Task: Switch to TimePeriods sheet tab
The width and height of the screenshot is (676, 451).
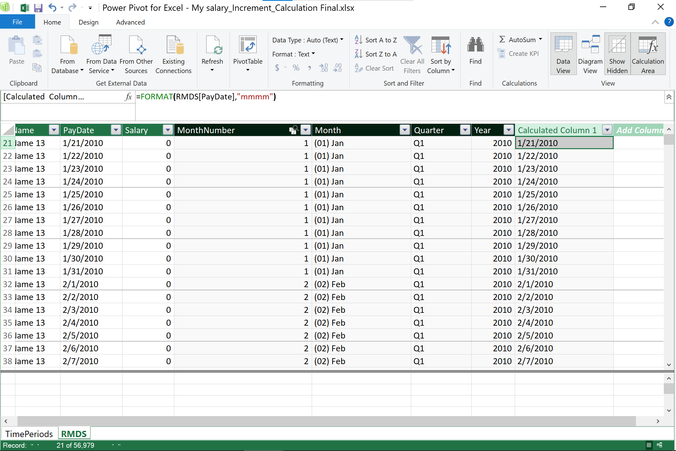Action: click(x=29, y=434)
